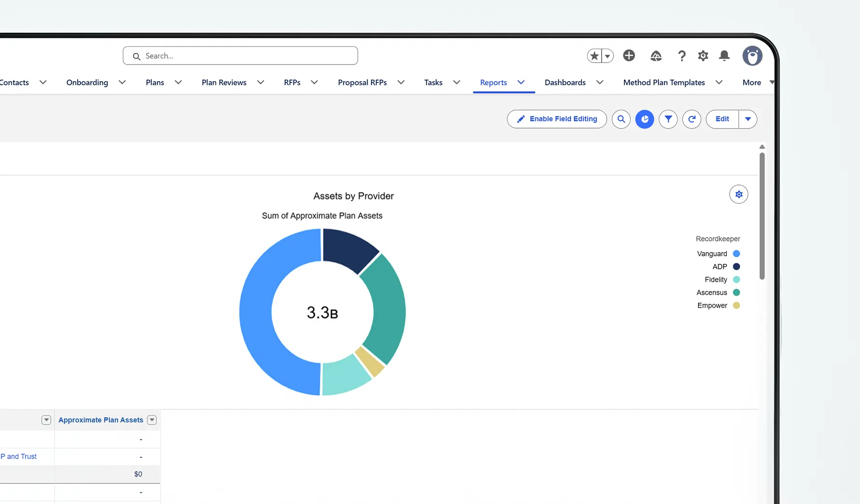Image resolution: width=860 pixels, height=504 pixels.
Task: Open the report filters funnel button
Action: pyautogui.click(x=668, y=119)
